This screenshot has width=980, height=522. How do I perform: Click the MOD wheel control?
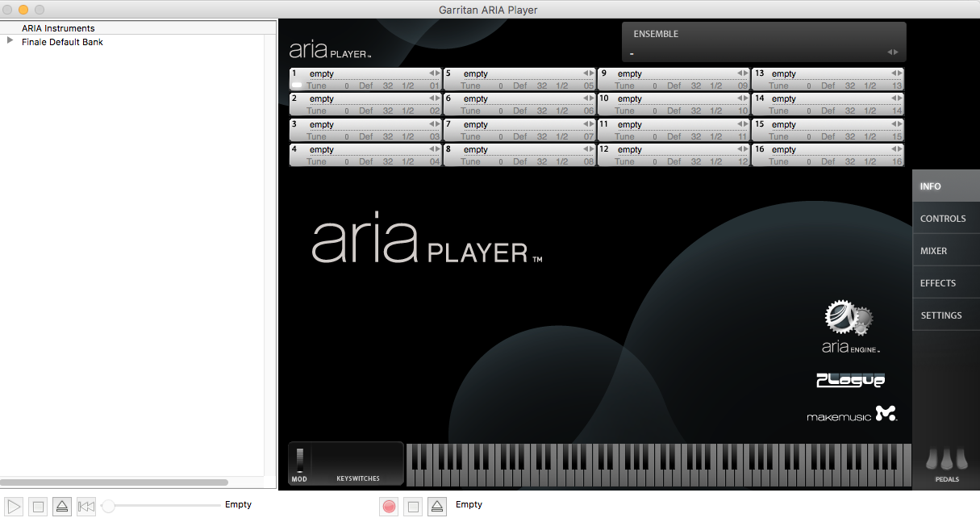coord(301,460)
